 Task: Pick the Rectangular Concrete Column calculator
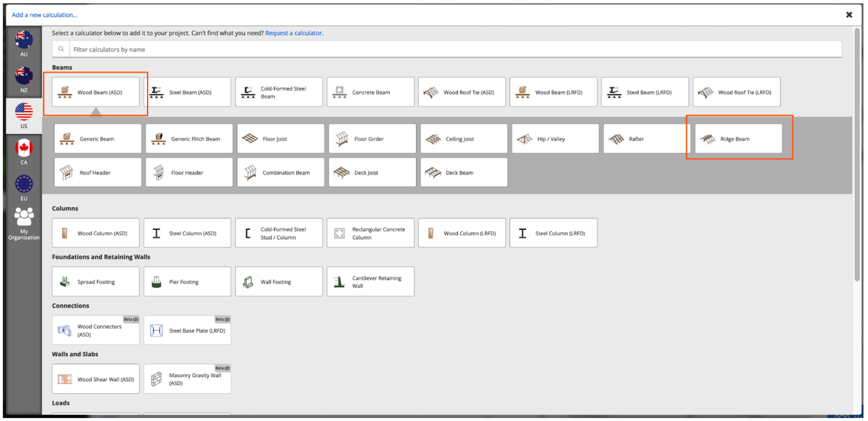click(371, 233)
